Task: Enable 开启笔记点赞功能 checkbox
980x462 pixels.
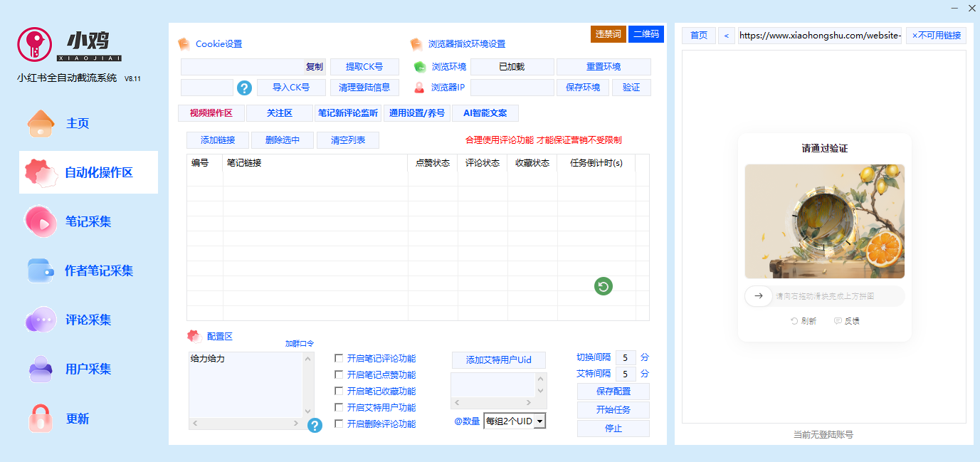Action: tap(339, 374)
